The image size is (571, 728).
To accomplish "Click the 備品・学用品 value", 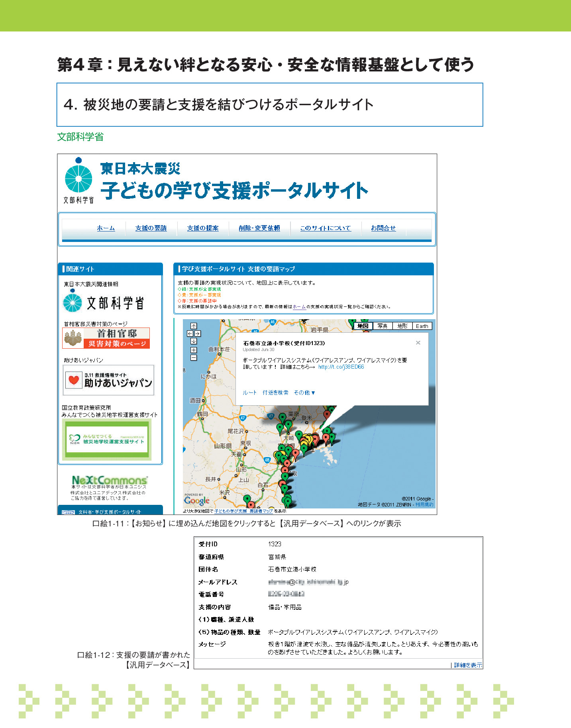I will 285,607.
